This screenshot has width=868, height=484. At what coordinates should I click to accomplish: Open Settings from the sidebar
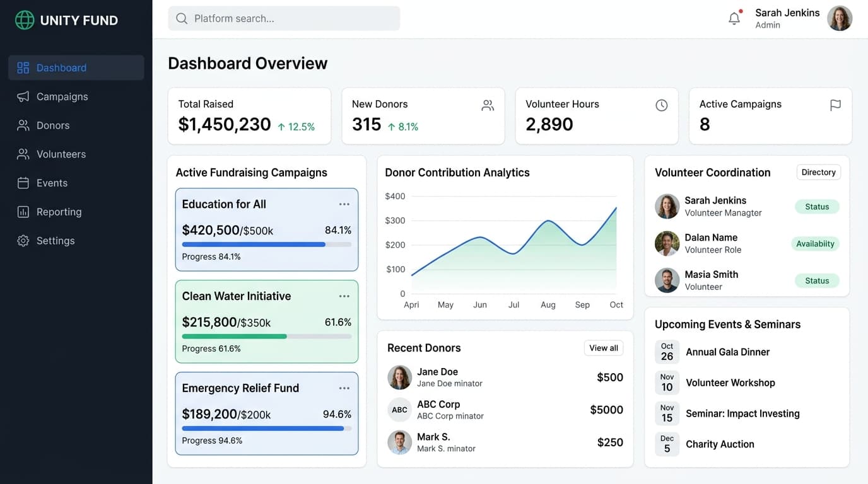pos(76,241)
